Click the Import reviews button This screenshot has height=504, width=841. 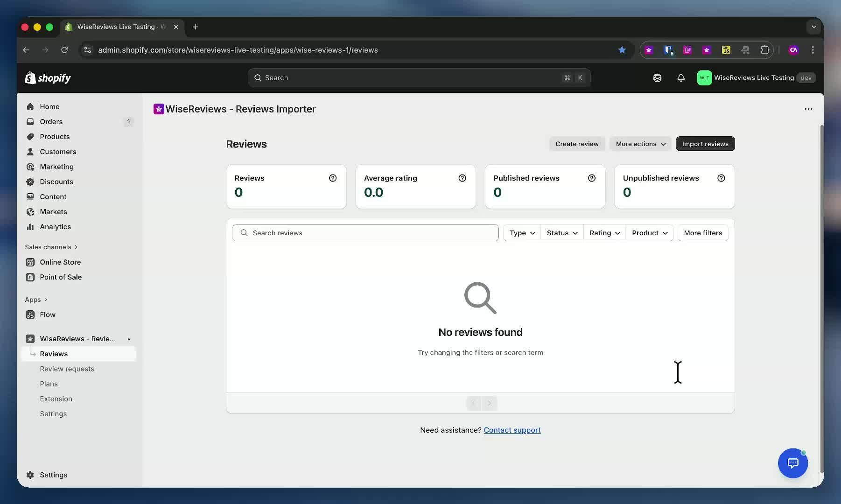tap(705, 144)
